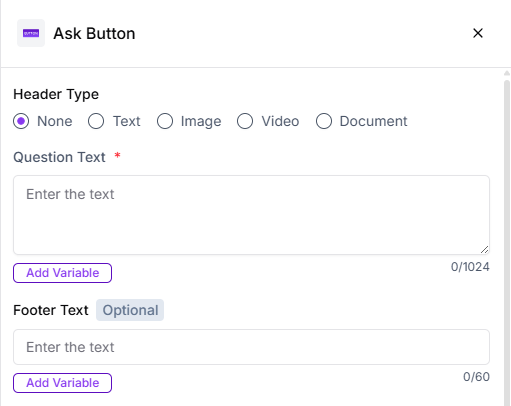
Task: Click the Ask Button title
Action: pyautogui.click(x=94, y=33)
